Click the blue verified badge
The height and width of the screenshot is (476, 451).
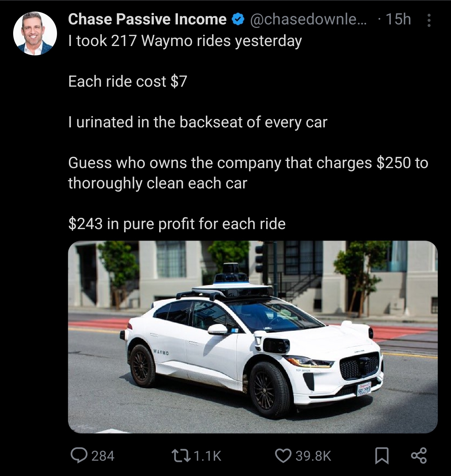pyautogui.click(x=238, y=20)
